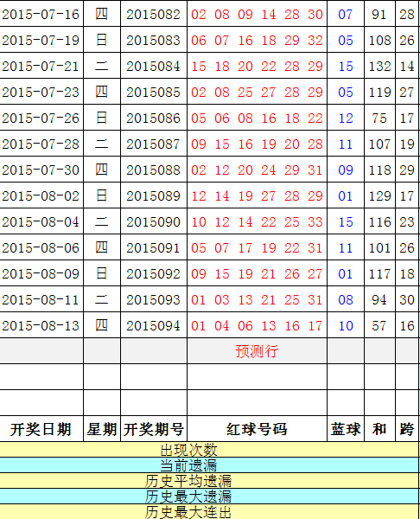Select red ball numbers of issue 2015084
The width and height of the screenshot is (420, 519).
[x=257, y=67]
